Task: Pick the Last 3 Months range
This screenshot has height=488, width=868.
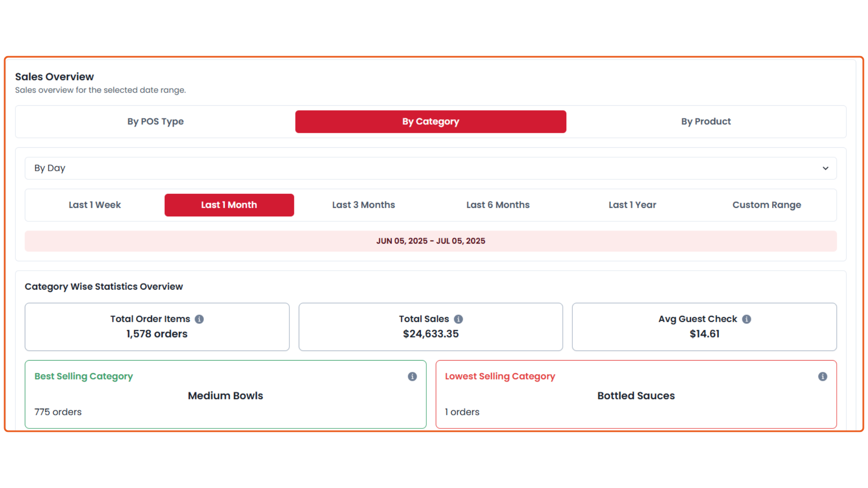Action: click(363, 205)
